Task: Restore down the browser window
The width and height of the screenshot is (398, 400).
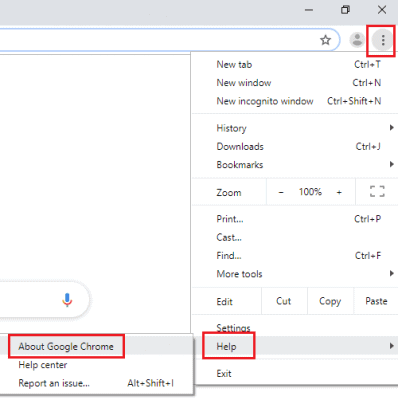Action: [345, 10]
